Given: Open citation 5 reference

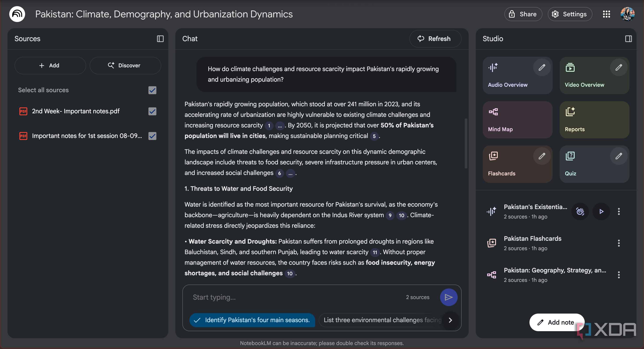Looking at the screenshot, I should point(374,136).
